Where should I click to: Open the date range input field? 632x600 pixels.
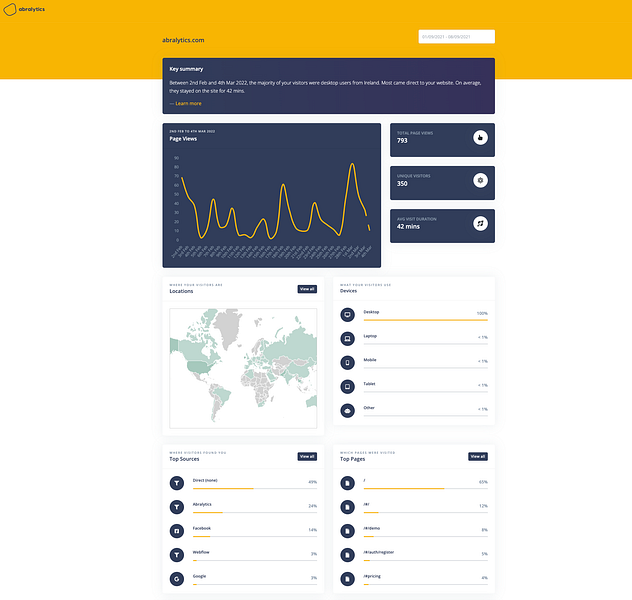pyautogui.click(x=456, y=37)
